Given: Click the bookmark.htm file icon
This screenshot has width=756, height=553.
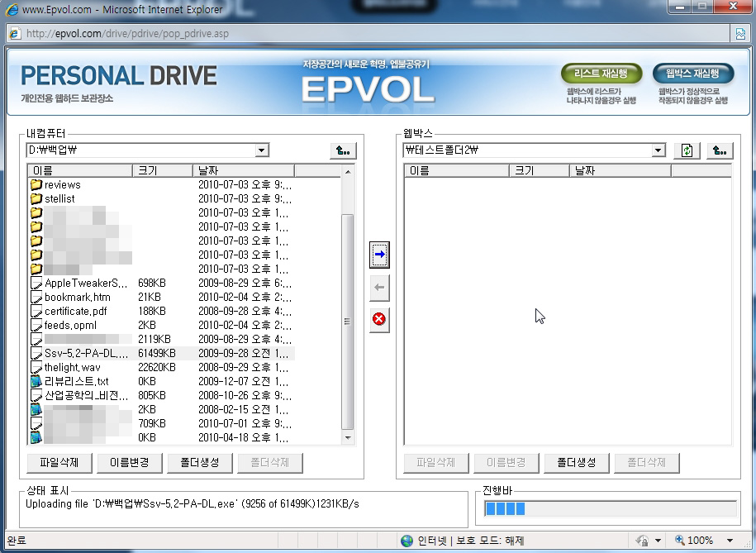Looking at the screenshot, I should (36, 297).
